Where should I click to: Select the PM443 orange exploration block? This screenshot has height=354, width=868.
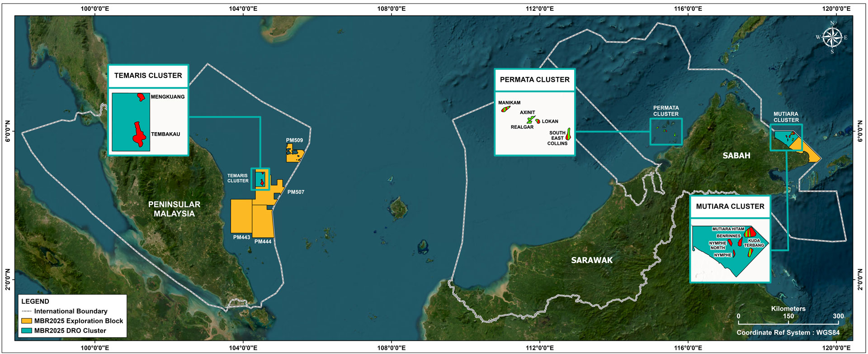click(241, 216)
